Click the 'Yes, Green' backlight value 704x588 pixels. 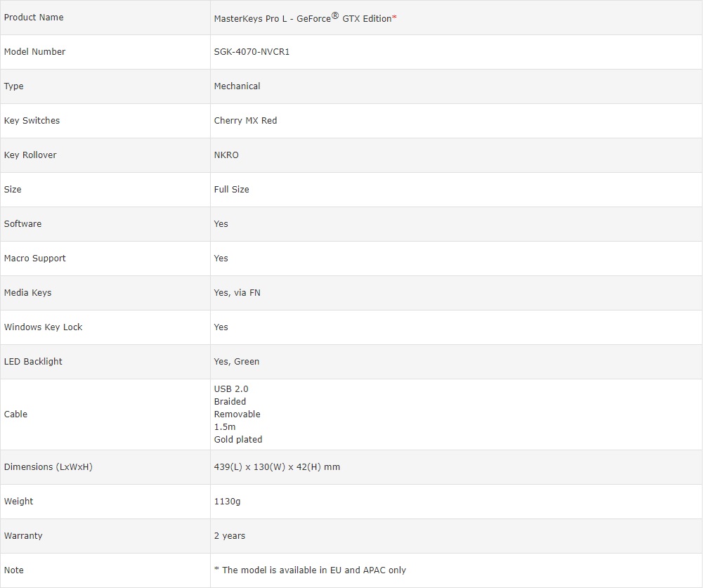tap(236, 362)
